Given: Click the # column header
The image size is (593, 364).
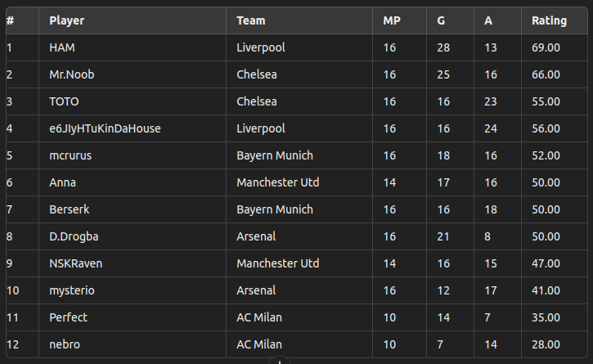Looking at the screenshot, I should pyautogui.click(x=22, y=20).
